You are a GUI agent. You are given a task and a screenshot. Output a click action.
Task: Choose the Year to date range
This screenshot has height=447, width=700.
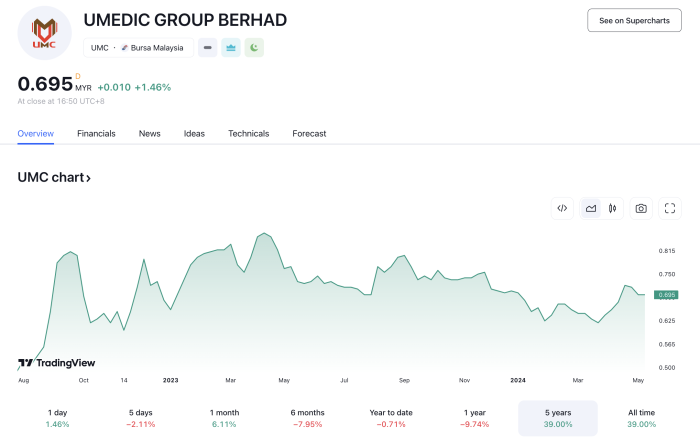coord(391,418)
